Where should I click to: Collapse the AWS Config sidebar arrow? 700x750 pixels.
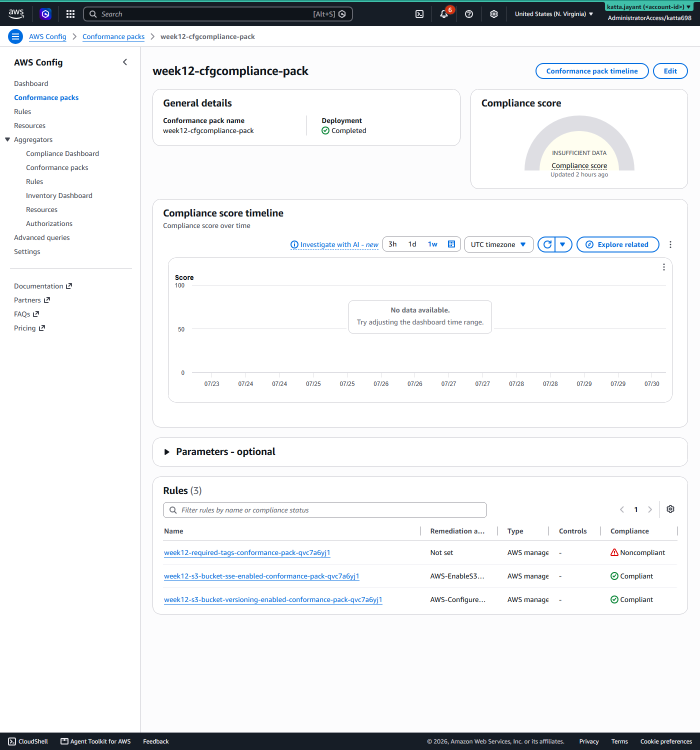tap(125, 62)
